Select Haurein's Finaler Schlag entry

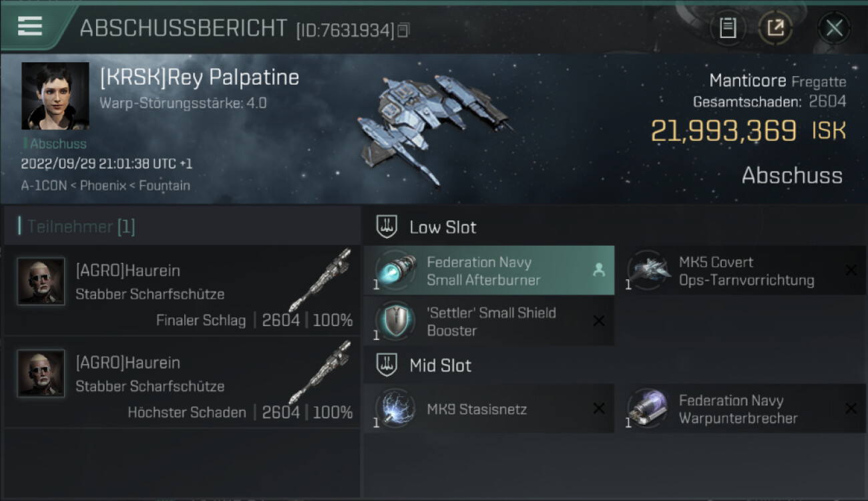pos(182,290)
